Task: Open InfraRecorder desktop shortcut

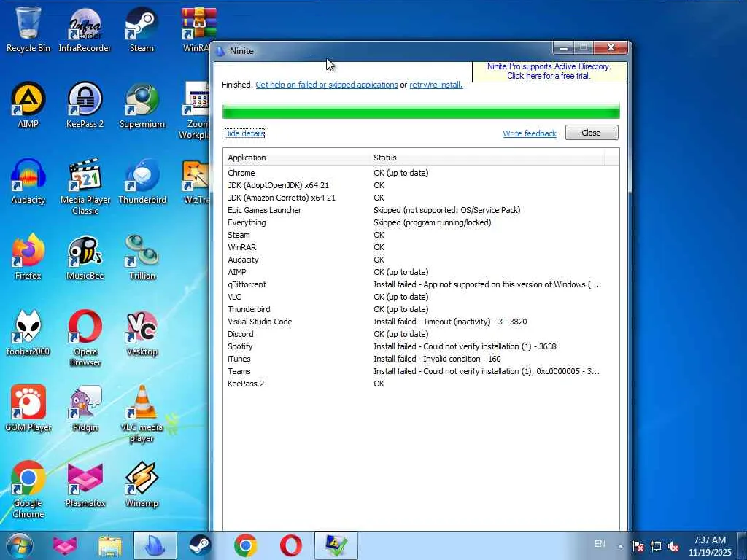Action: pyautogui.click(x=85, y=29)
